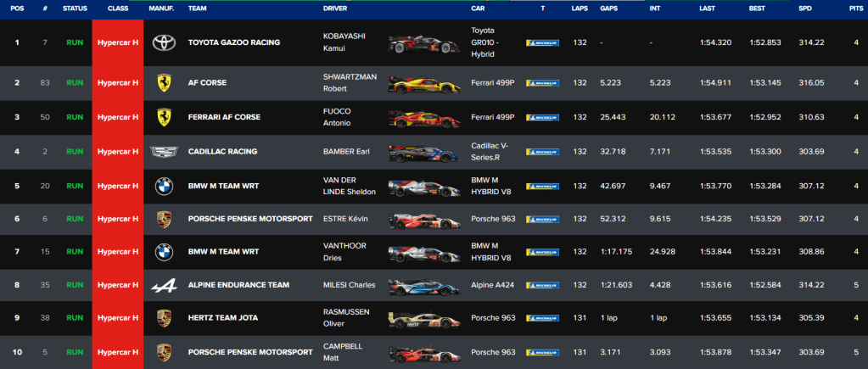Click the top speed value 316.05

tap(811, 83)
